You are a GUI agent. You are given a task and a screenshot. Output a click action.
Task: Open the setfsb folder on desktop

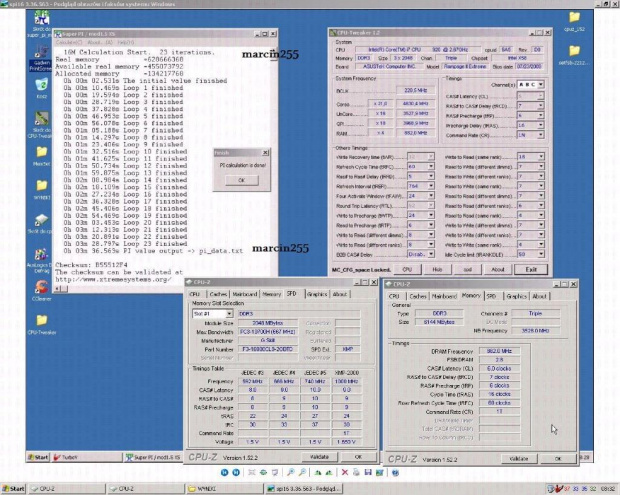(574, 55)
